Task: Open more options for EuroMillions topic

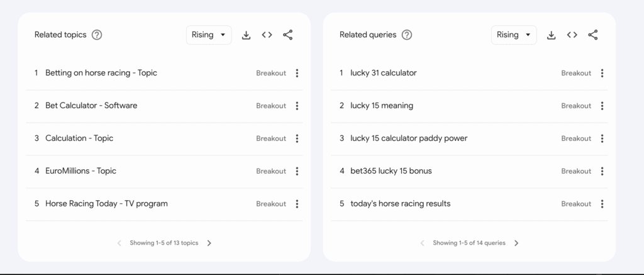Action: [297, 171]
